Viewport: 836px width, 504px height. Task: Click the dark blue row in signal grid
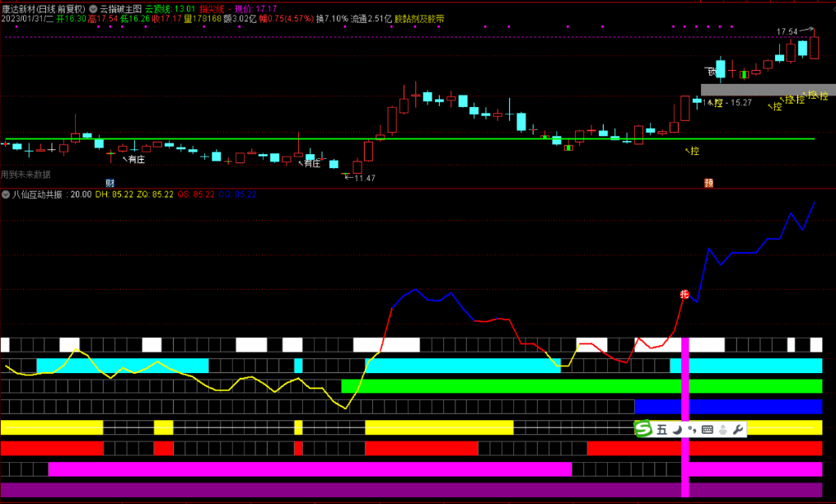[x=728, y=407]
